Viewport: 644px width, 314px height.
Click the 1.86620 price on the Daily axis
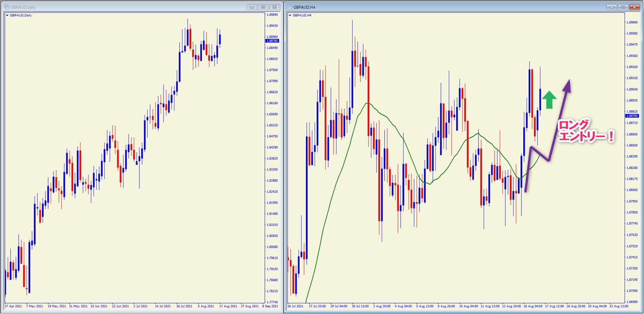[272, 92]
